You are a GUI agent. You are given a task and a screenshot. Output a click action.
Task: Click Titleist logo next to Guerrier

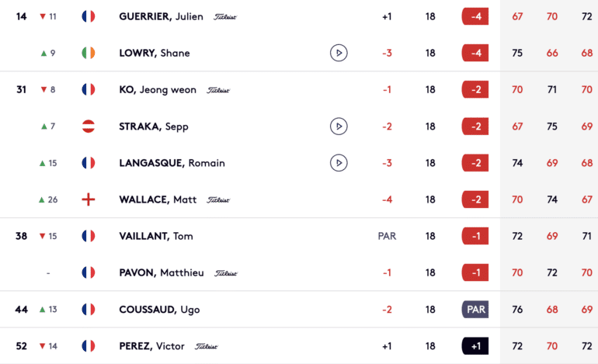225,17
